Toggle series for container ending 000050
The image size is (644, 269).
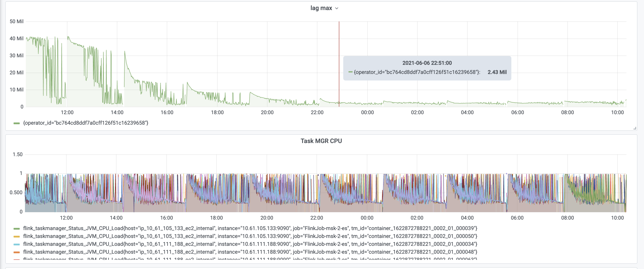pos(250,236)
